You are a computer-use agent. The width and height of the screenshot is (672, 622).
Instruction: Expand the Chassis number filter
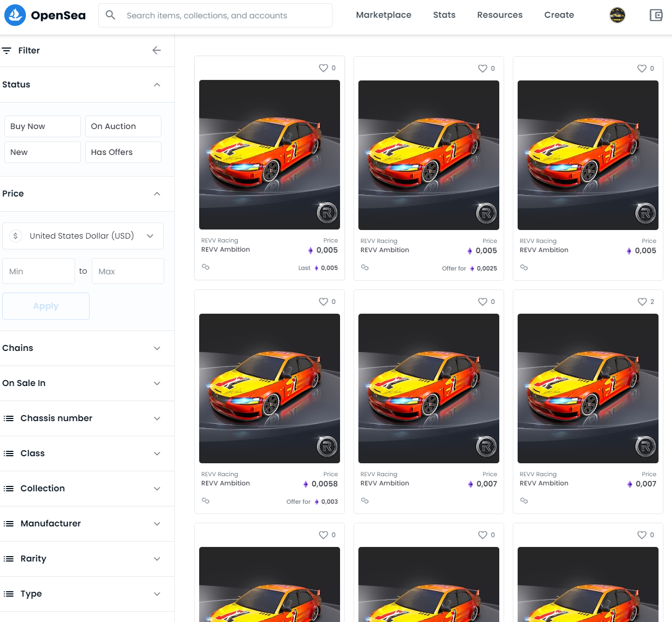pos(87,418)
